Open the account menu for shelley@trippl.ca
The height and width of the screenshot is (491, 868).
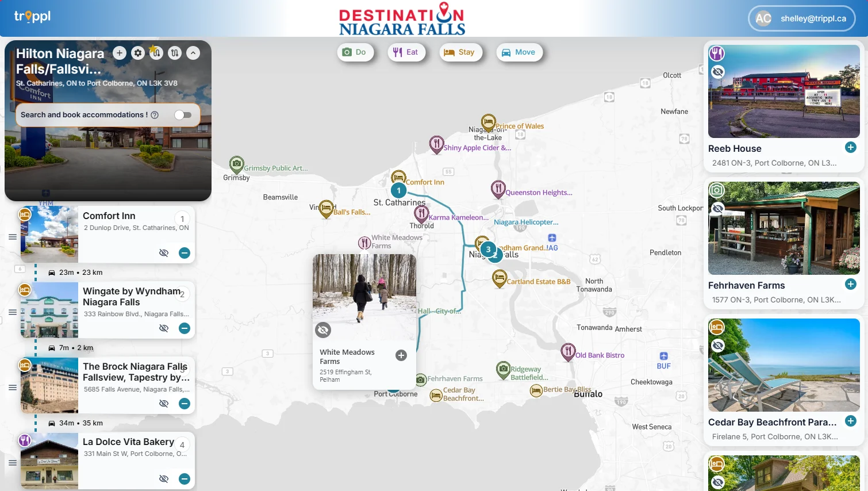pos(801,18)
